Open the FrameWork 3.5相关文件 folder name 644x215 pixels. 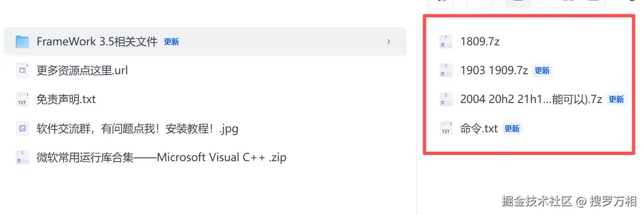point(97,42)
